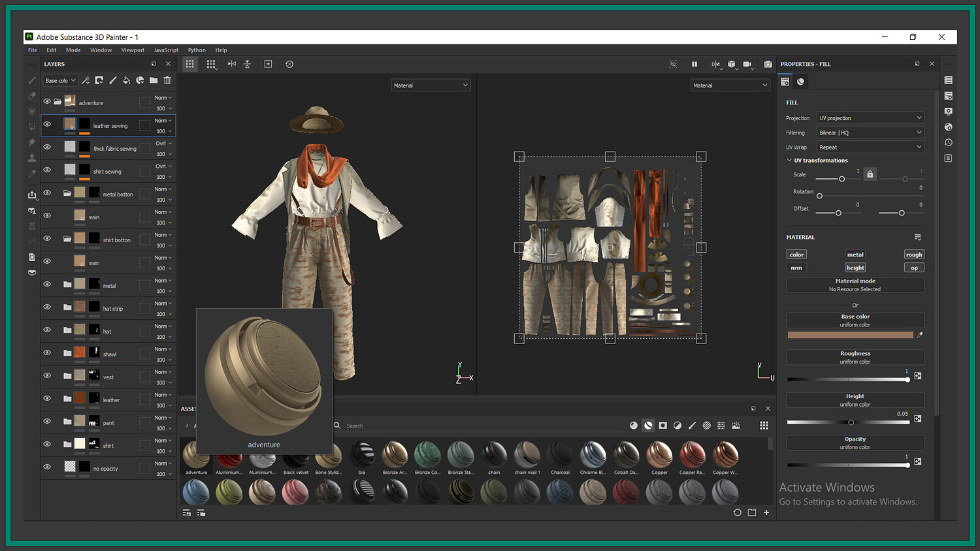The image size is (980, 551).
Task: Pause rendering with the pause icon
Action: (694, 64)
